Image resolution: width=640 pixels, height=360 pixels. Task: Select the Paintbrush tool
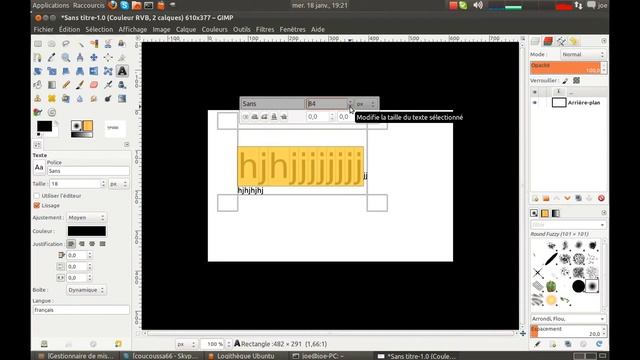[x=80, y=85]
